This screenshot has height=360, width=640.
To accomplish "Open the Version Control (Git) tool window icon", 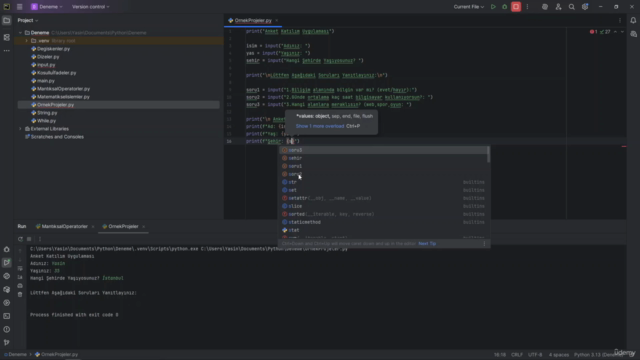I will 7,342.
